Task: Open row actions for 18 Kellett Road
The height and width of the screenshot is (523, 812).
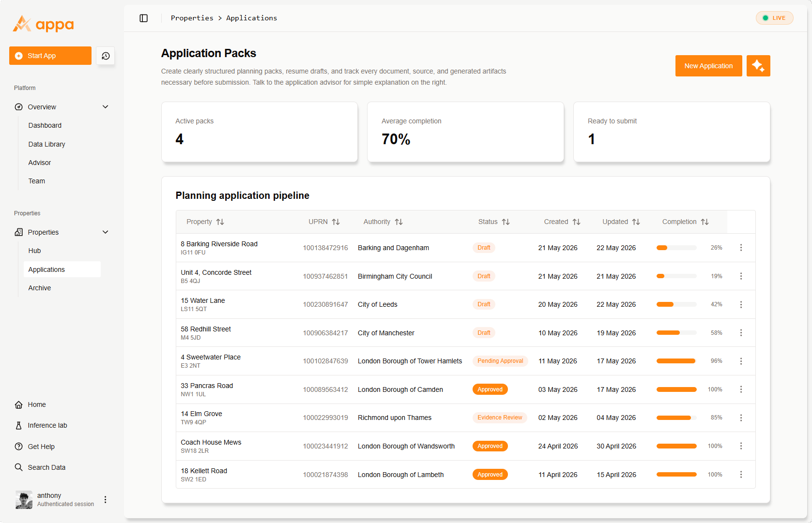Action: coord(741,475)
